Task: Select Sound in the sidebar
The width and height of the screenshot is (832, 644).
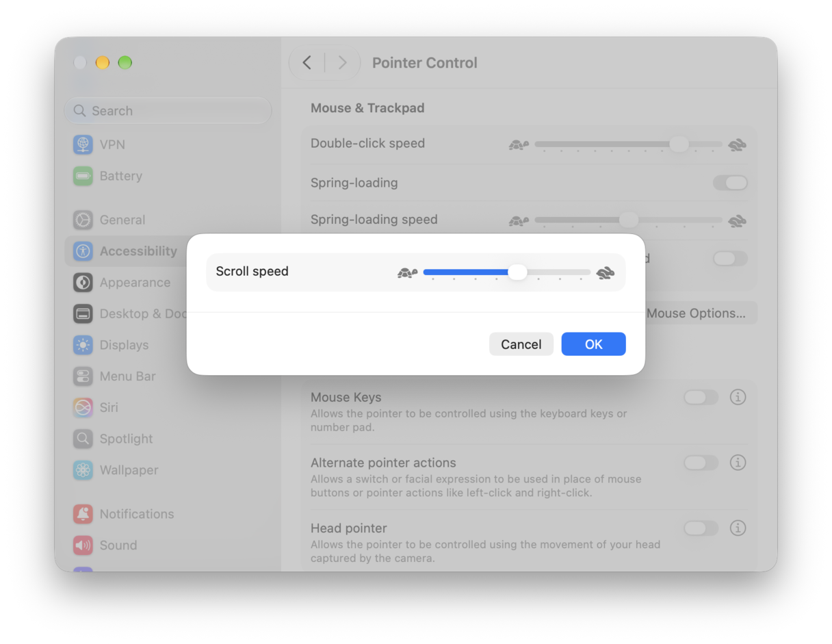Action: (x=168, y=545)
